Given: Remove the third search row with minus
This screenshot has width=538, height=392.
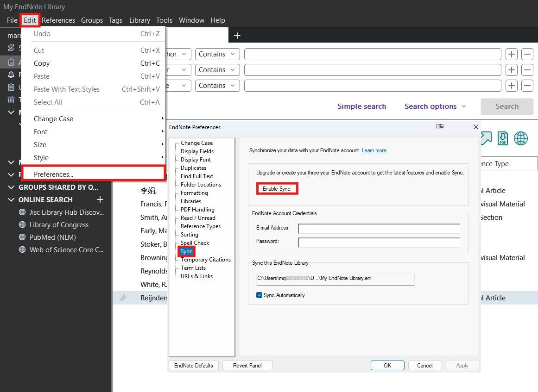Looking at the screenshot, I should (527, 86).
